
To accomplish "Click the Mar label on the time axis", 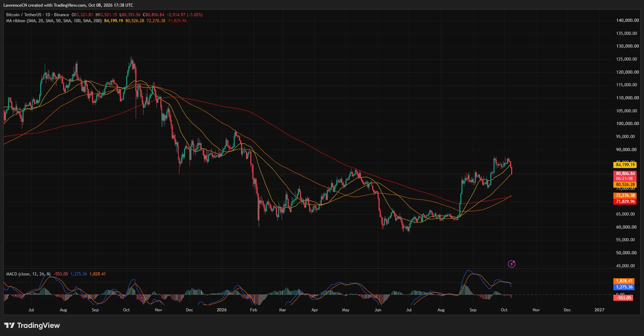I will (x=282, y=310).
